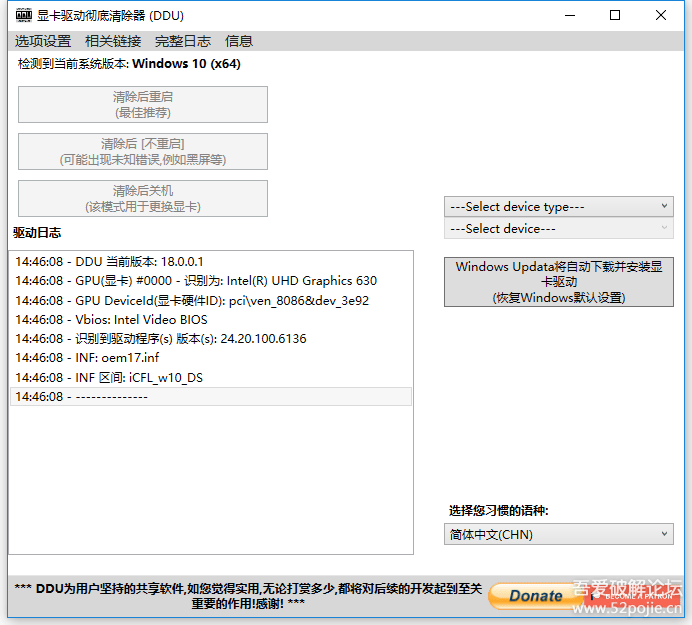
Task: Select log row 'INF 区间: iCFL_w10_DS'
Action: (211, 377)
